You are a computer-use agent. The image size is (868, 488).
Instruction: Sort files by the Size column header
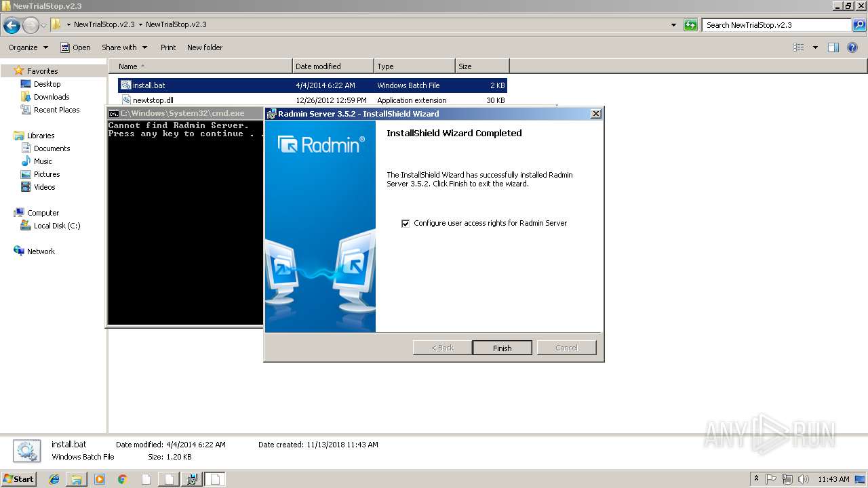[482, 66]
